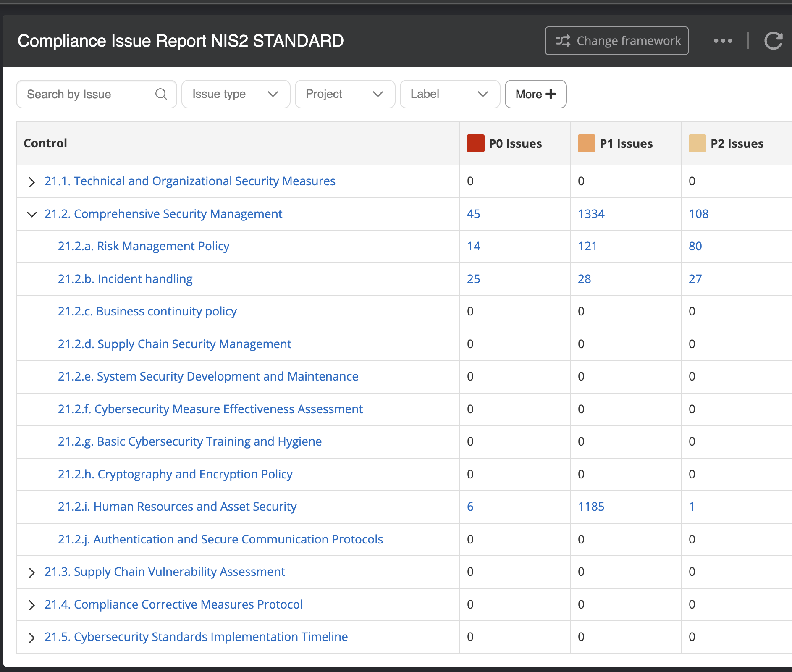
Task: Expand 21.4 Compliance Corrective Measures Protocol
Action: coord(31,605)
